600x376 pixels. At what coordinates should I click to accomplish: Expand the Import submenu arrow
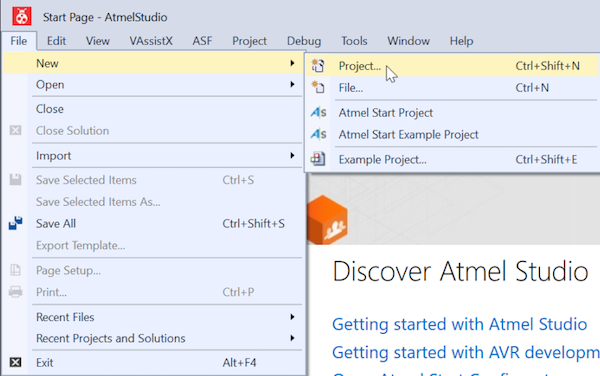click(292, 155)
